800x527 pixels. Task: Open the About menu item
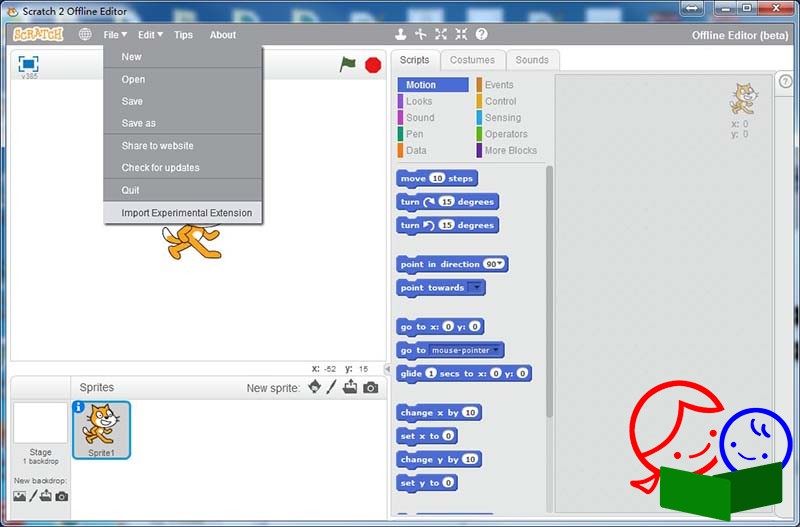coord(223,35)
